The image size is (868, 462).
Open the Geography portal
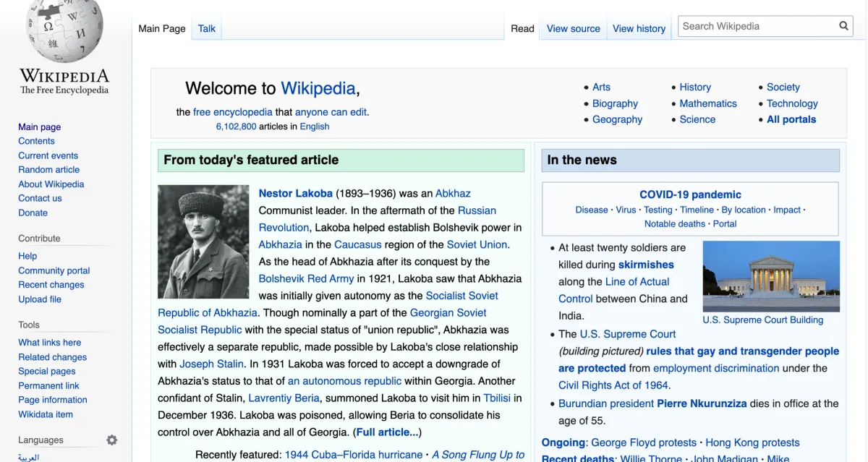pos(617,119)
